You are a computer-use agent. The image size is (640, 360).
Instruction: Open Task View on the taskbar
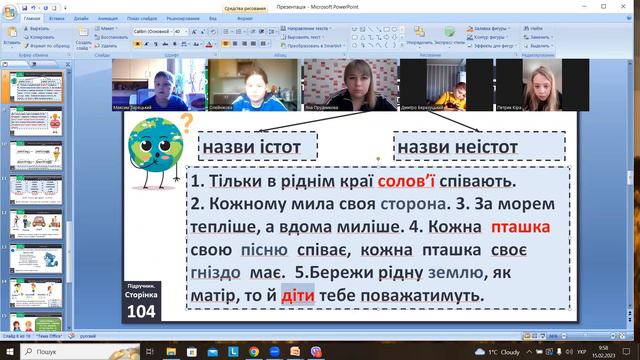(150, 351)
